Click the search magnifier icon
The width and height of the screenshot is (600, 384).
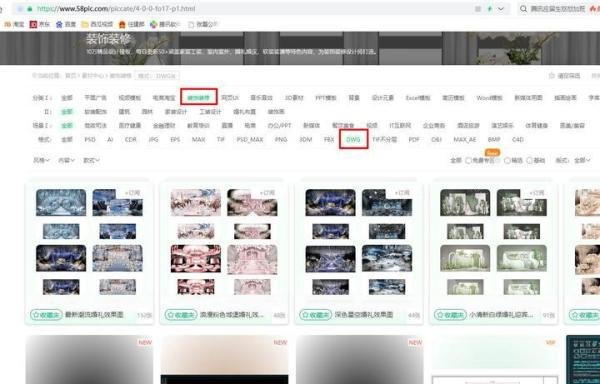(x=523, y=8)
